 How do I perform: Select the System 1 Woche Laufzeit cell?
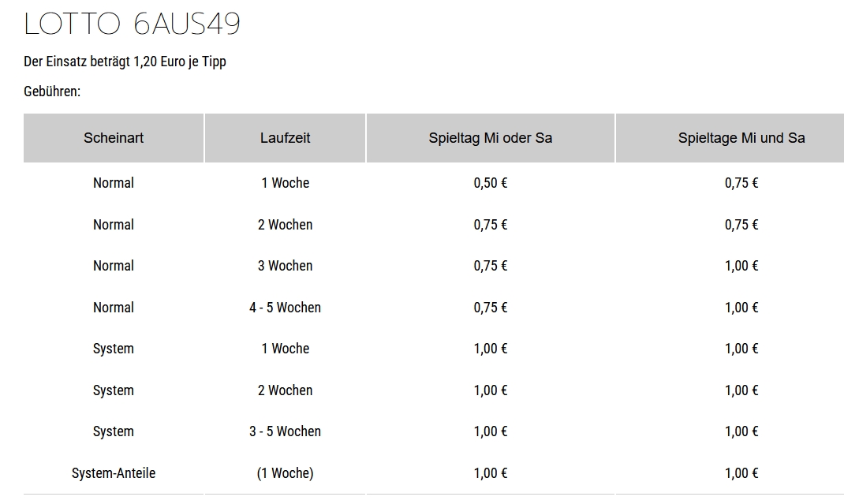(286, 349)
